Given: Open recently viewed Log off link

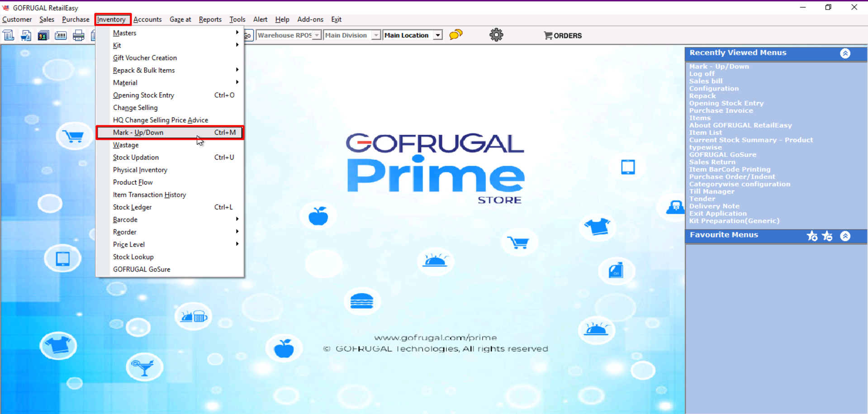Looking at the screenshot, I should tap(702, 74).
